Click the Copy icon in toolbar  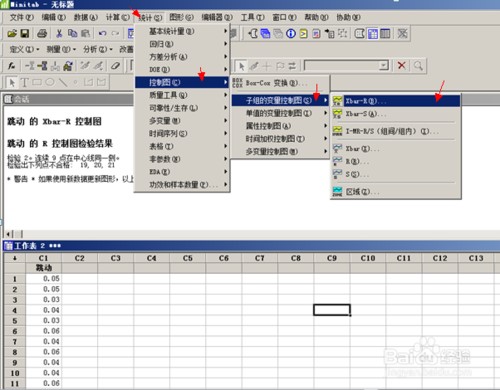[x=72, y=33]
